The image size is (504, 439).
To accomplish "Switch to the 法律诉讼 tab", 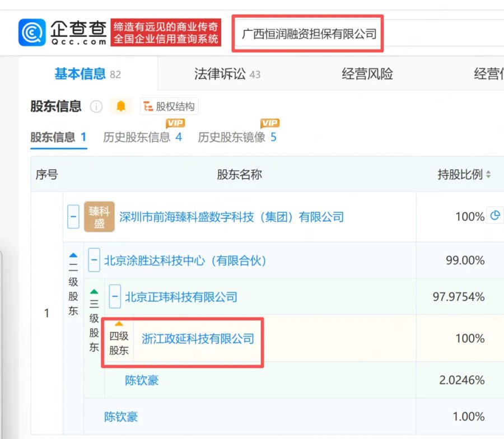I will (227, 74).
